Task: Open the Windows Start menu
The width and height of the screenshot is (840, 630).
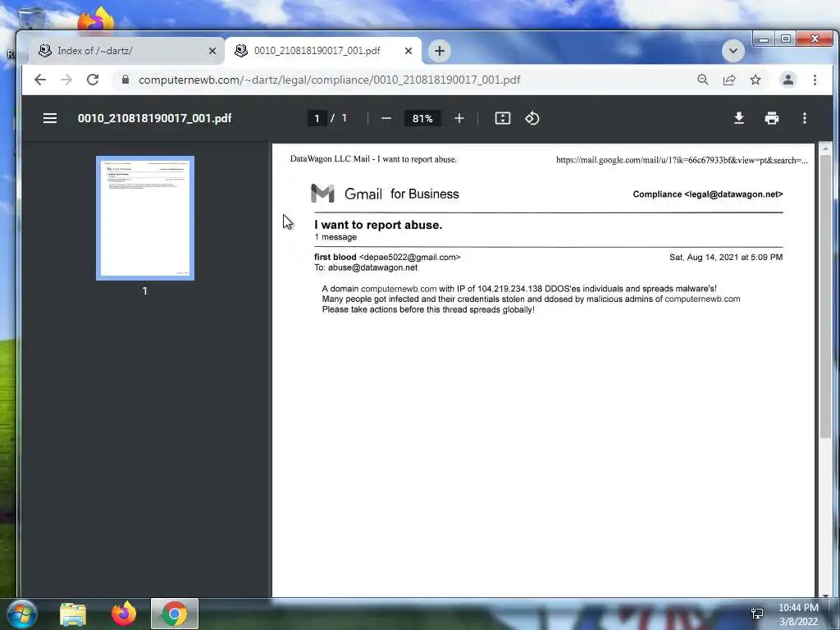Action: coord(21,614)
